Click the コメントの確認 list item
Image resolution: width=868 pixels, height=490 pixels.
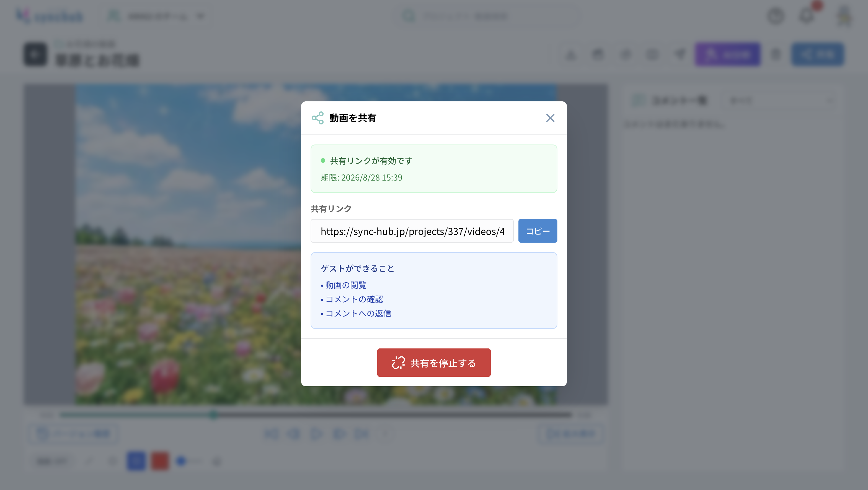(354, 299)
